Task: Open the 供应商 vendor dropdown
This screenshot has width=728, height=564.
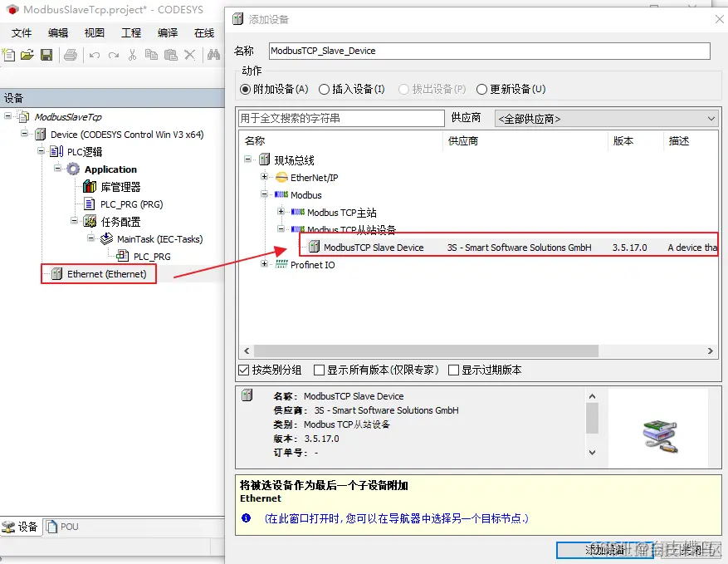Action: [606, 119]
